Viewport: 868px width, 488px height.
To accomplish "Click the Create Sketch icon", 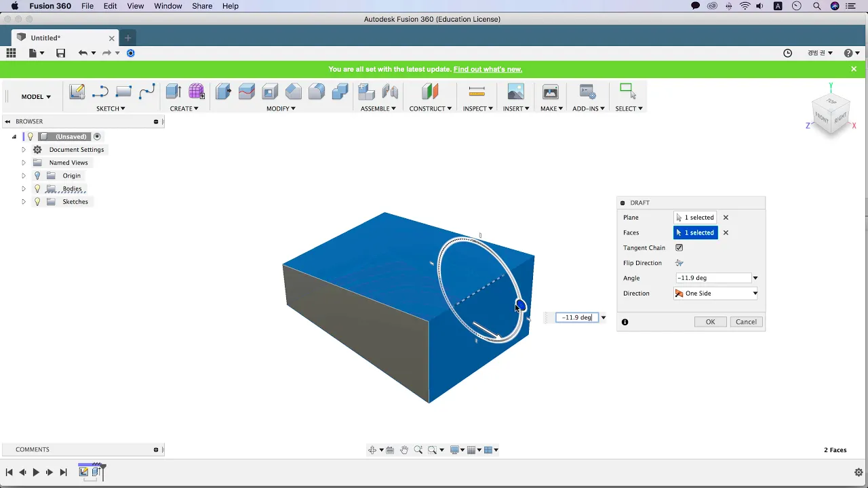I will coord(77,91).
